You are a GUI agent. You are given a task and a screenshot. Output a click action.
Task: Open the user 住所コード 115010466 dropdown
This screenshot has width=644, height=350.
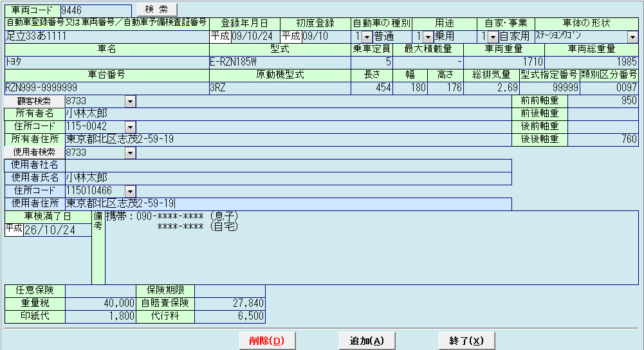coord(131,191)
